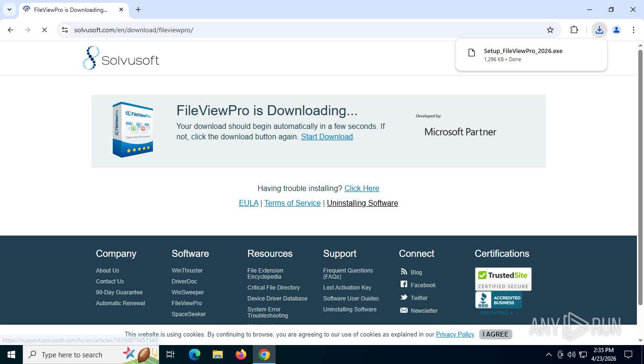
Task: Open the WinSweeper software link
Action: point(188,292)
